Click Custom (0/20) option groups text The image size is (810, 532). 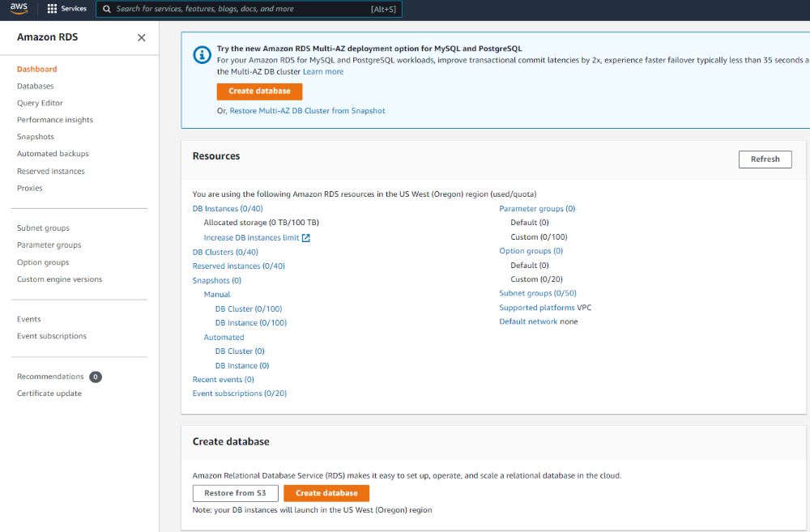[536, 279]
